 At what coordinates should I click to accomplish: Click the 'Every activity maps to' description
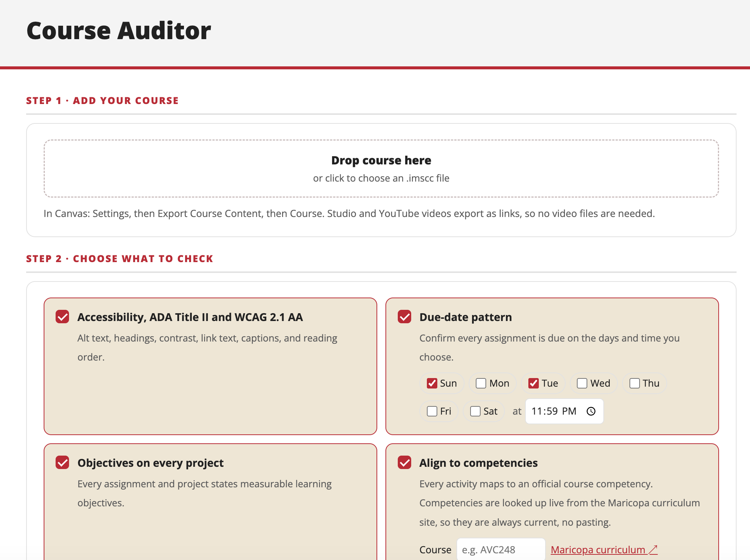pos(560,503)
